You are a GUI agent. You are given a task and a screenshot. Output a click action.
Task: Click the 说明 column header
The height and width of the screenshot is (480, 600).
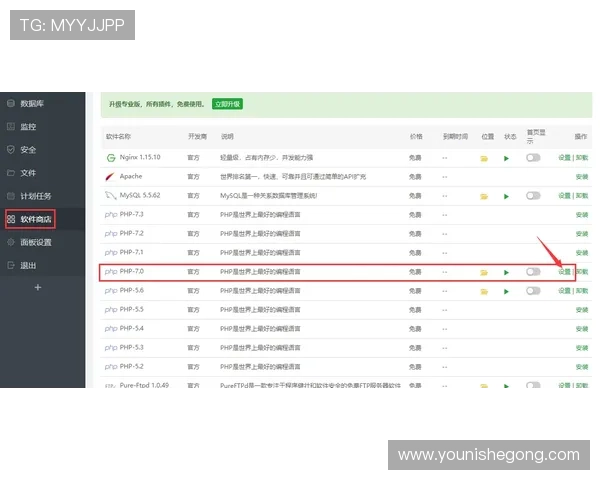(227, 137)
